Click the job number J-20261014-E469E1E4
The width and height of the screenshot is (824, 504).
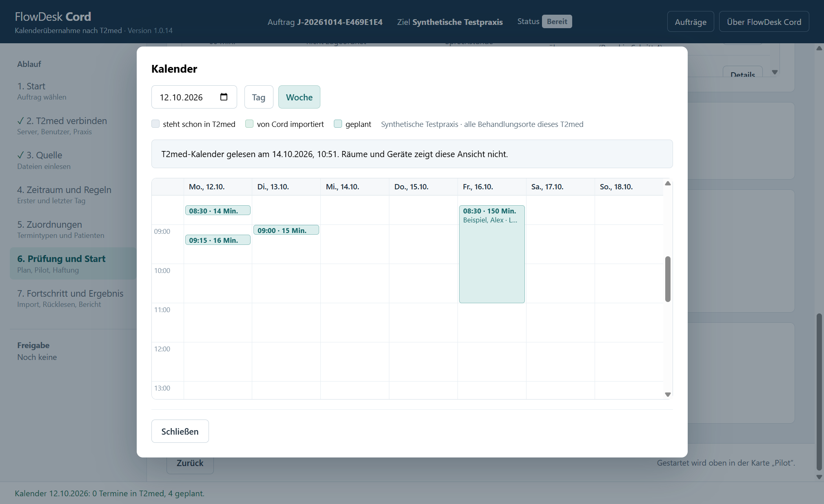(x=340, y=22)
